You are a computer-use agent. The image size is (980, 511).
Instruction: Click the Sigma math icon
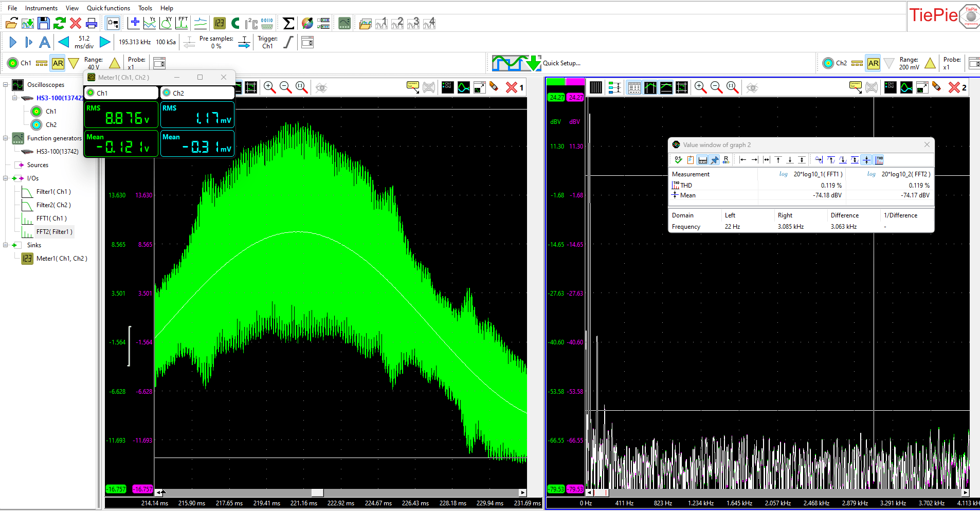(x=289, y=23)
